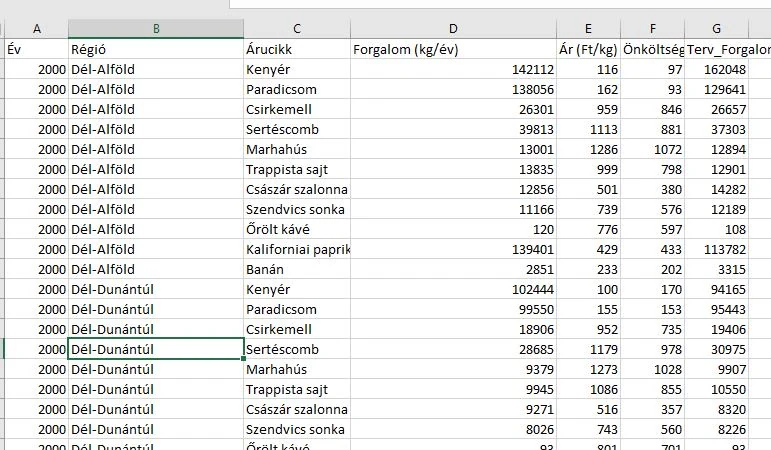Select column B header
Viewport: 771px width, 450px height.
pos(156,29)
